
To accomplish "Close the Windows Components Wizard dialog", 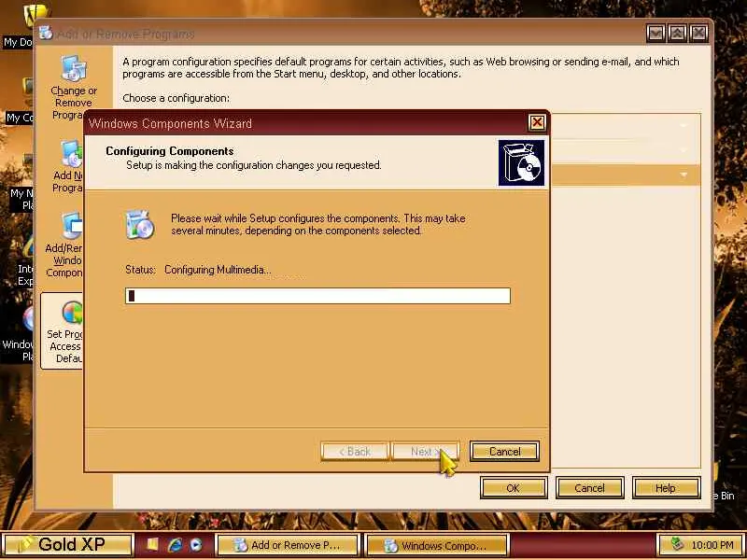I will (x=537, y=122).
